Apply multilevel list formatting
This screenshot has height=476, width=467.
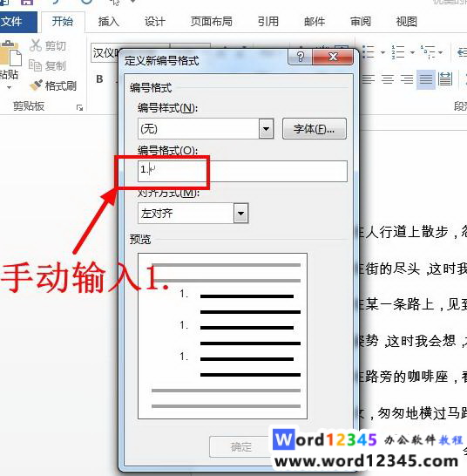click(x=427, y=52)
